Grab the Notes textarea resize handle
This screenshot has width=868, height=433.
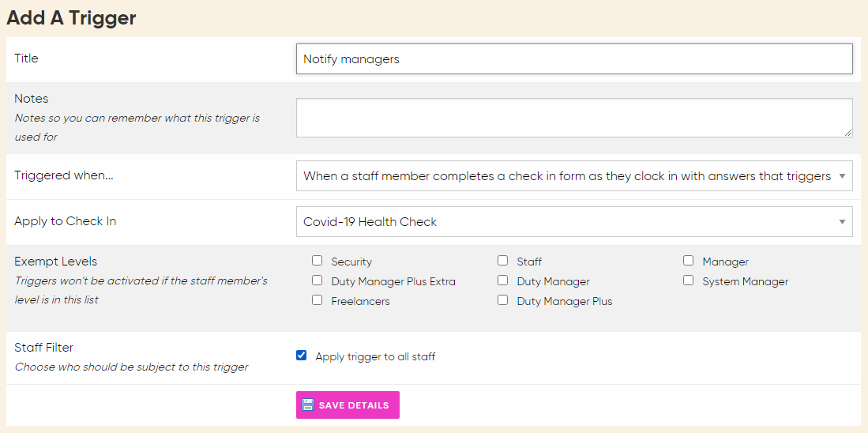(848, 133)
